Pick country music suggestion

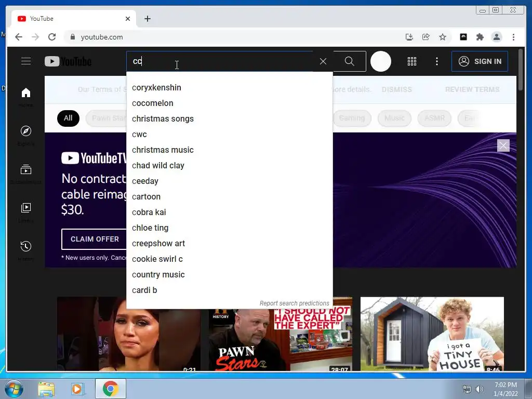point(229,275)
